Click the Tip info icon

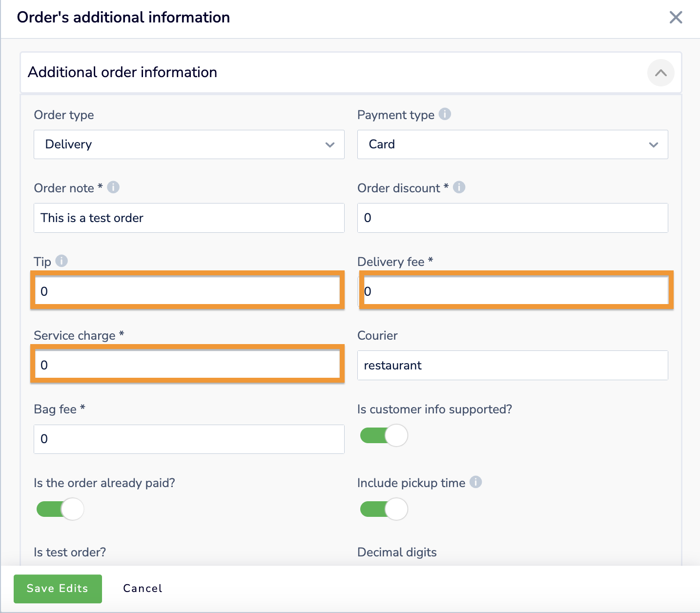tap(62, 261)
